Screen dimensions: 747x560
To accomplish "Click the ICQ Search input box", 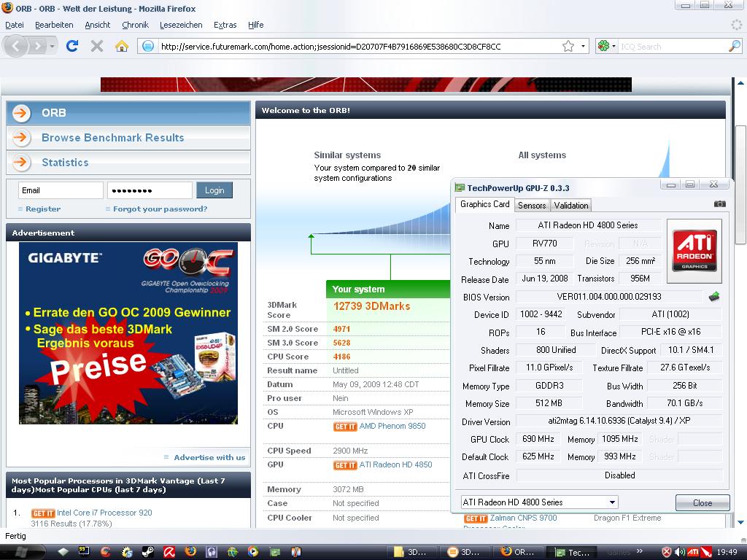I will [x=673, y=46].
